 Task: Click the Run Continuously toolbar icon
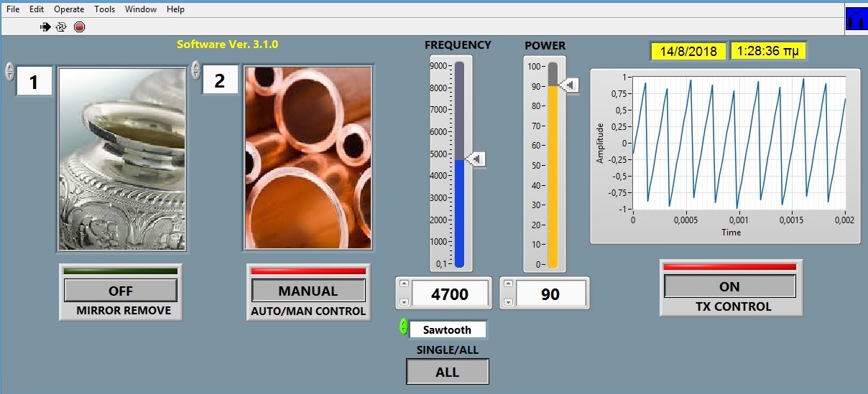(x=61, y=27)
